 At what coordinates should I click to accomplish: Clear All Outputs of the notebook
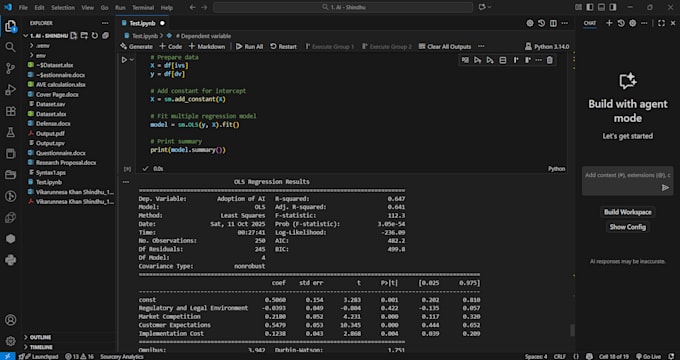click(x=445, y=46)
